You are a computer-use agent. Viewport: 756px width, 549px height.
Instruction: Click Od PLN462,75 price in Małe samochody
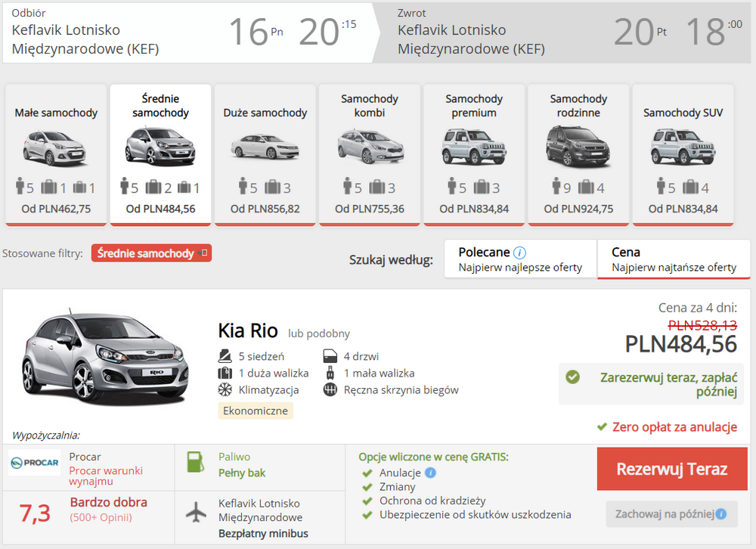56,209
